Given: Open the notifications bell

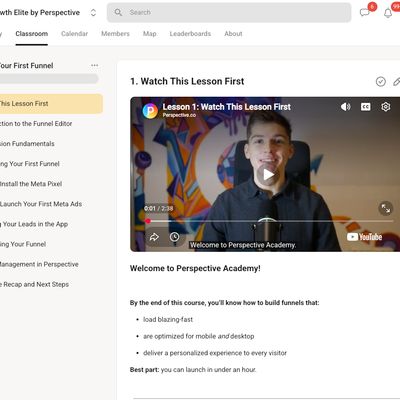Looking at the screenshot, I should coord(388,13).
